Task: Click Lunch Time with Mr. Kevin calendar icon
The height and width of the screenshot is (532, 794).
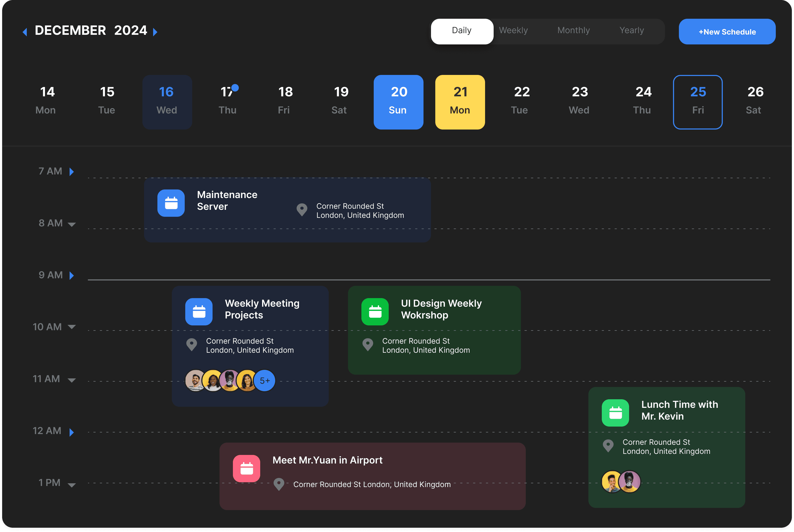Action: tap(615, 413)
